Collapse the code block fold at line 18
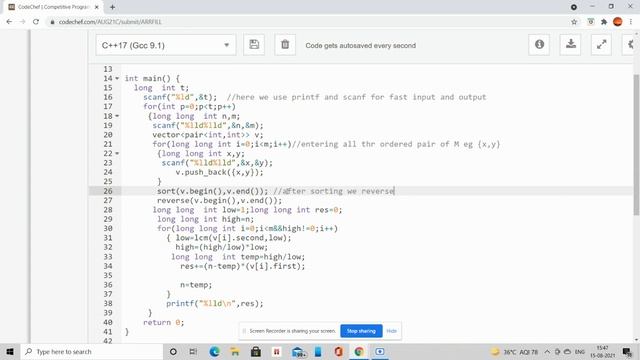 pos(117,116)
